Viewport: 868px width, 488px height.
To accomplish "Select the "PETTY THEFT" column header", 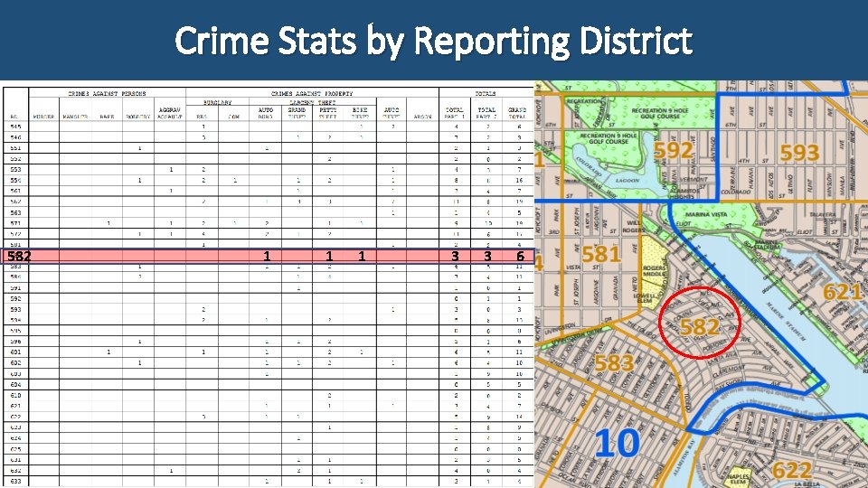I will point(327,114).
